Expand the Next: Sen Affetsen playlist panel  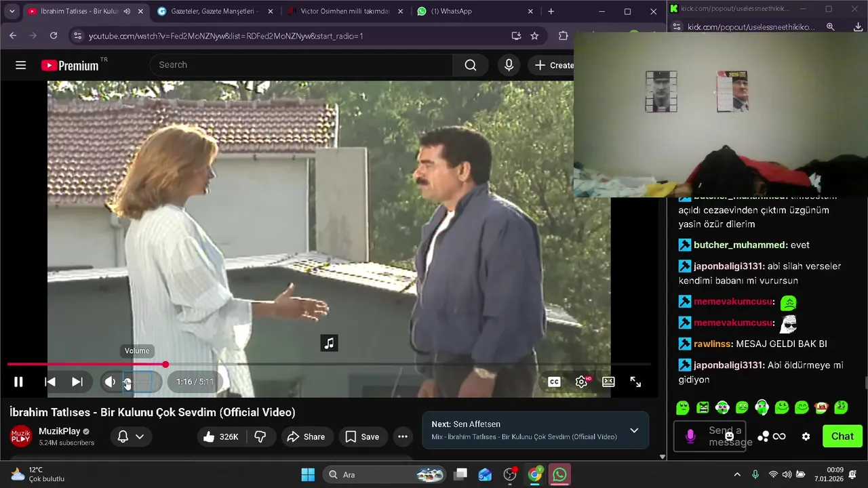634,430
